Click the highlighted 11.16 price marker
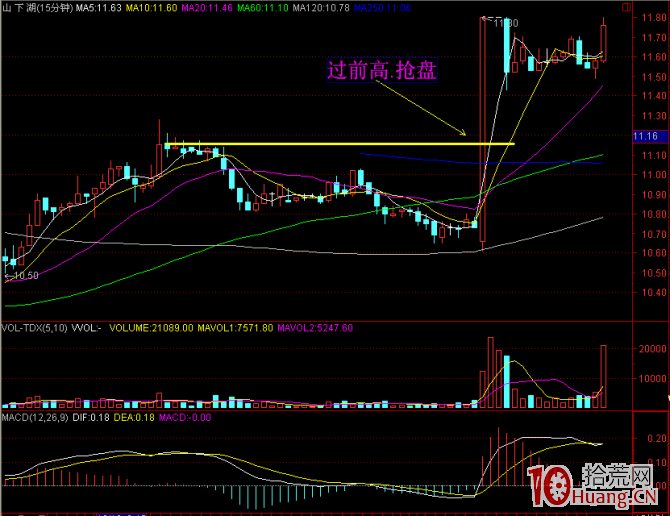The width and height of the screenshot is (670, 516). pyautogui.click(x=650, y=136)
